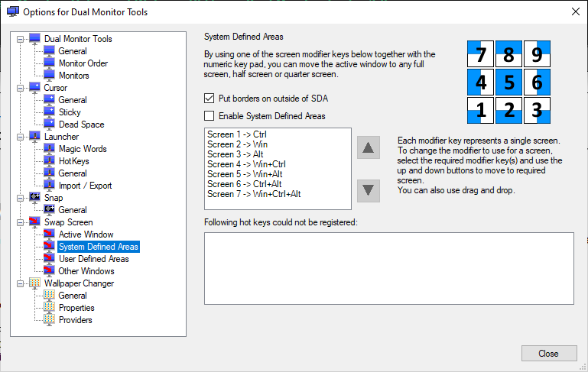Click the Wallpaper Changer node icon
The image size is (588, 372).
click(34, 283)
